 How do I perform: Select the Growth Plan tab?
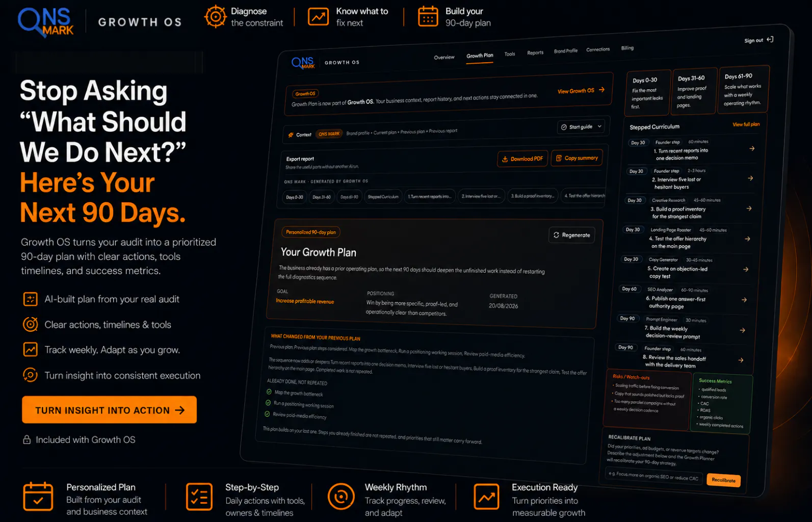coord(480,56)
